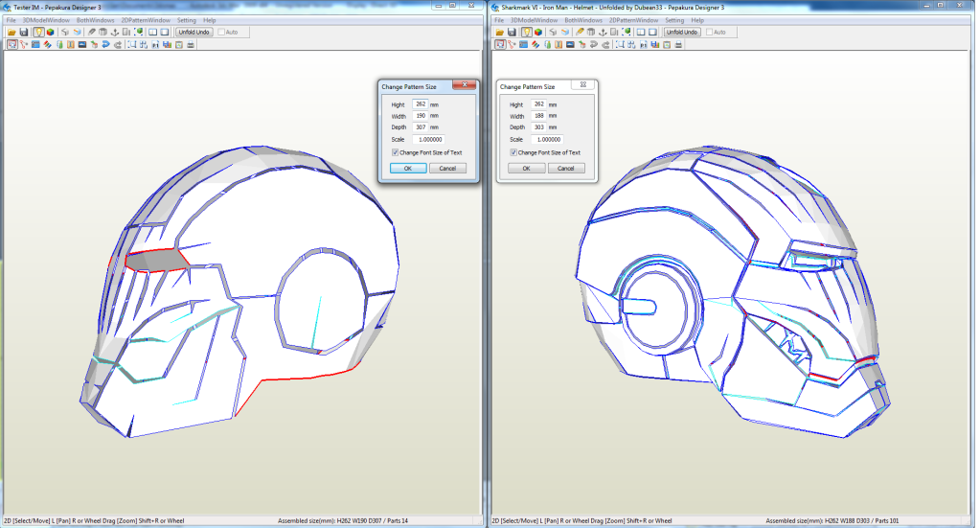Screen dimensions: 980x528
Task: Open the BothWindows menu in Sharkmark VI
Action: [583, 20]
